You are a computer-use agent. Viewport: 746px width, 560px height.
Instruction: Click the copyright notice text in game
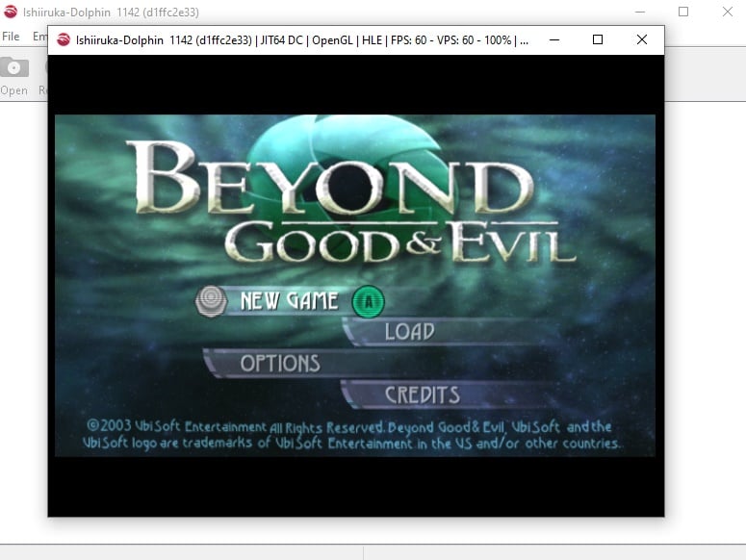coord(350,435)
